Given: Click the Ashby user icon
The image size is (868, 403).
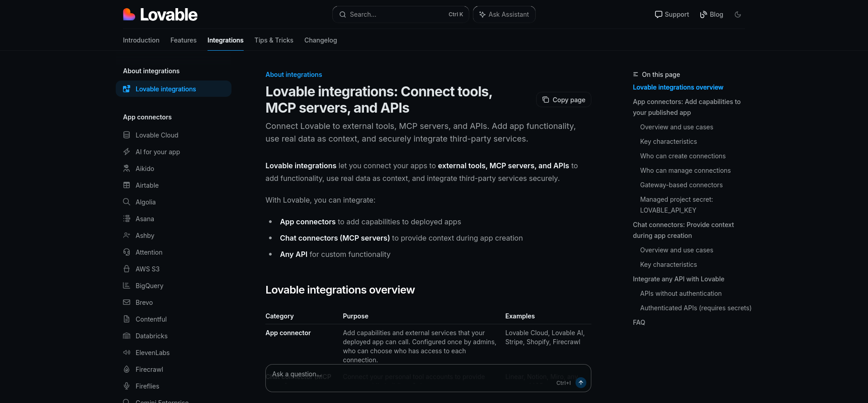Looking at the screenshot, I should coord(127,235).
